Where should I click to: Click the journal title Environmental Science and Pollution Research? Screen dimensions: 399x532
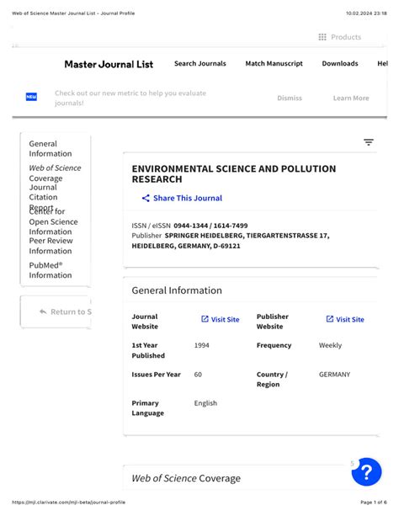click(234, 173)
